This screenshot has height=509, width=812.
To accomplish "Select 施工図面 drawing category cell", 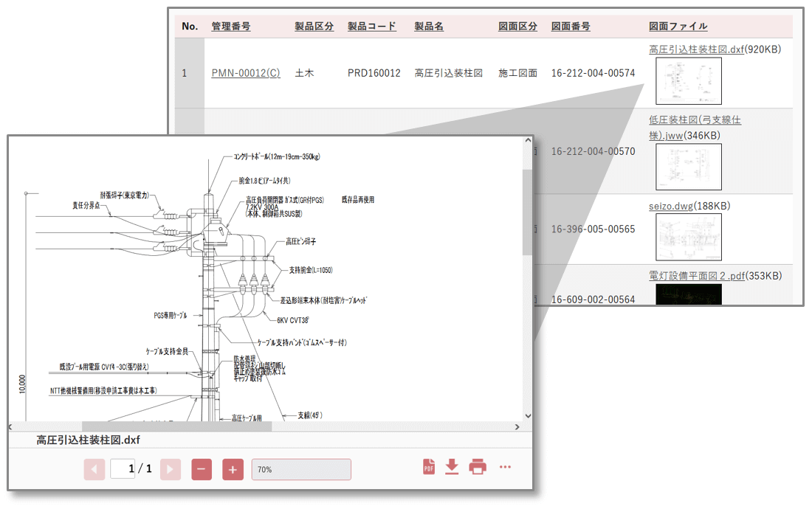I will [517, 73].
